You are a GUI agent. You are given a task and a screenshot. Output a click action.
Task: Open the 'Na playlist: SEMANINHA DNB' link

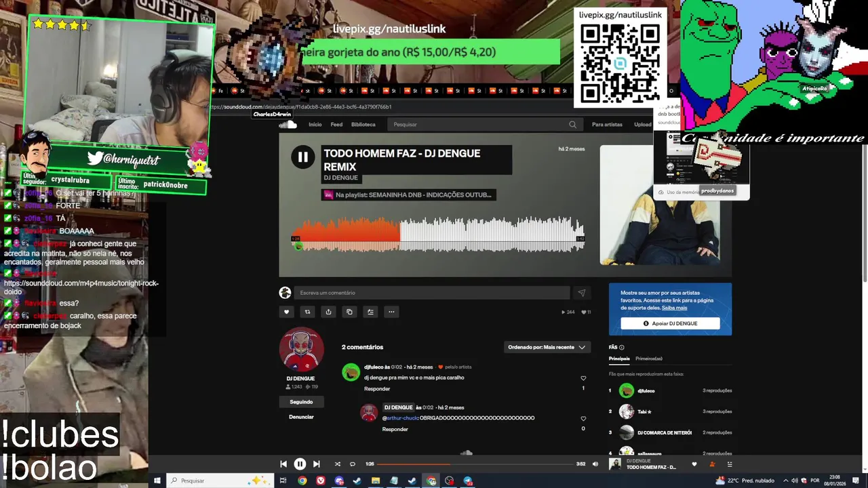click(x=408, y=195)
